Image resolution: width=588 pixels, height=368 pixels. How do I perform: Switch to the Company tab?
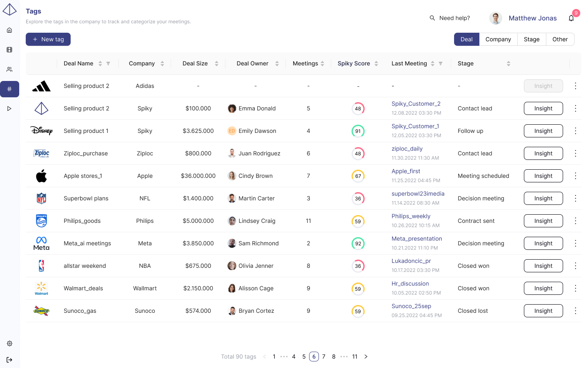click(x=498, y=39)
